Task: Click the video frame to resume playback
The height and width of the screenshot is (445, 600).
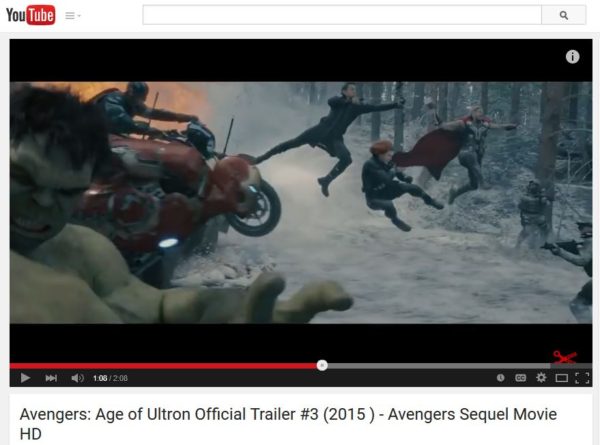Action: coord(301,203)
